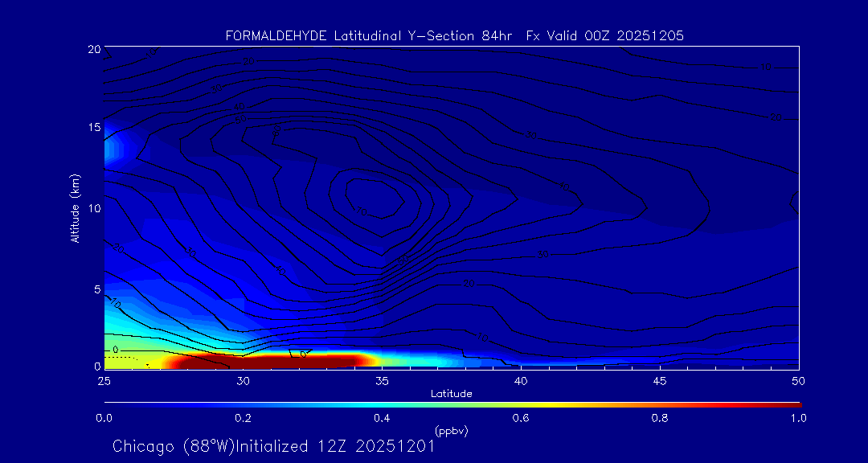Select the red end of the colorbar

pos(792,404)
